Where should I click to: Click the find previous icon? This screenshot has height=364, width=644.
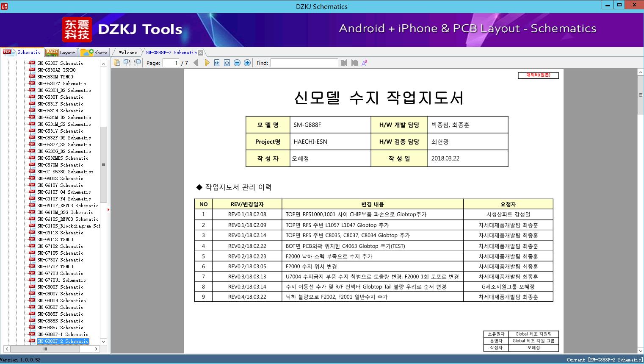[344, 63]
